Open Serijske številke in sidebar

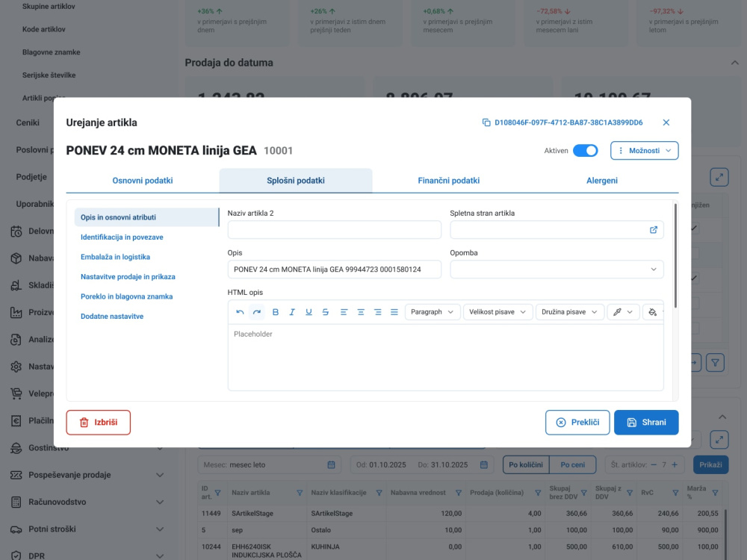[x=49, y=75]
